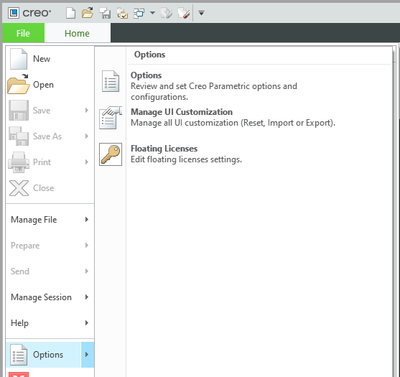The width and height of the screenshot is (400, 377).
Task: Open the Manage Session menu entry
Action: pyautogui.click(x=50, y=297)
